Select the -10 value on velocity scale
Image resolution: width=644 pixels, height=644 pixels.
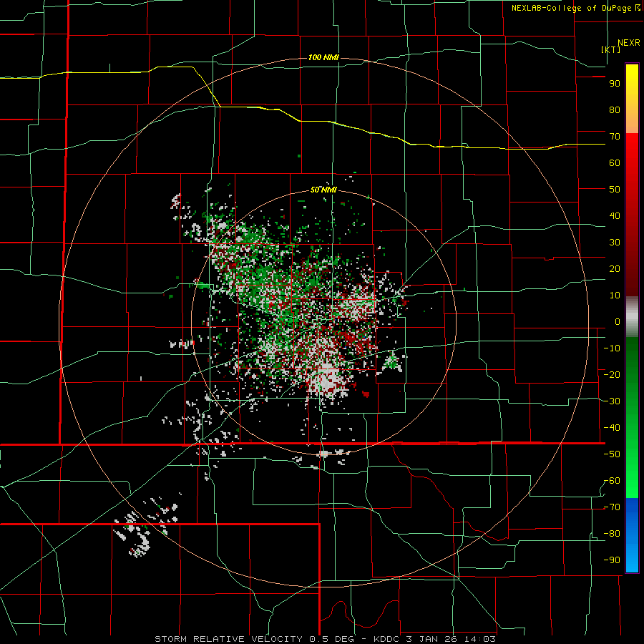[612, 348]
